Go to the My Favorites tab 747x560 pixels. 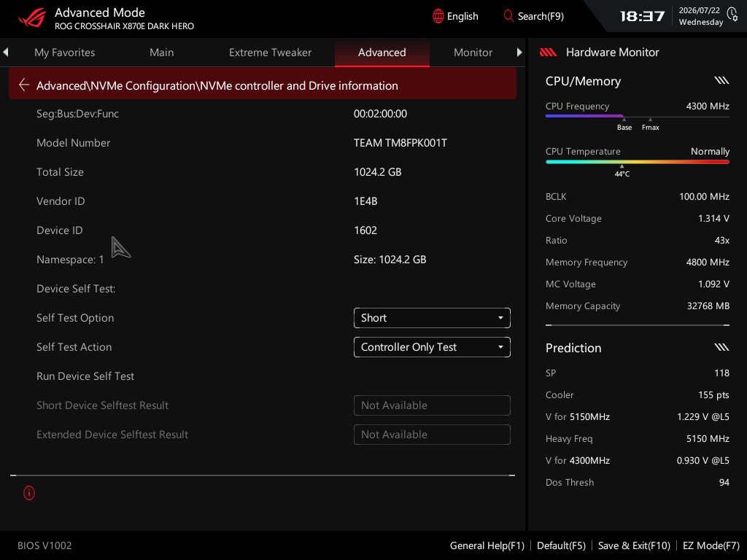coord(65,52)
